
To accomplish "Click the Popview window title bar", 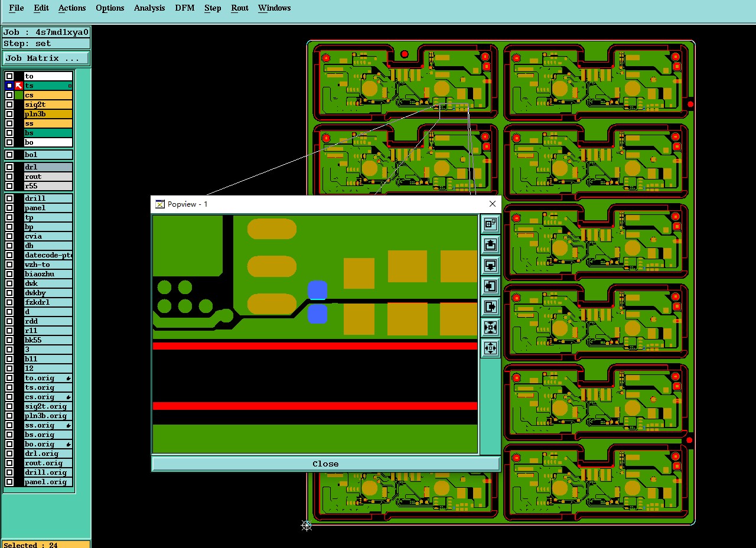I will tap(325, 204).
